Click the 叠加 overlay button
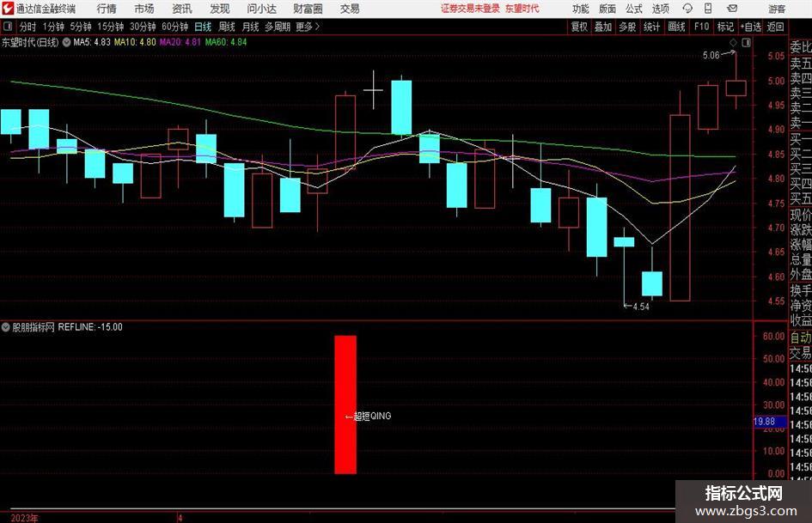The height and width of the screenshot is (523, 812). click(603, 27)
